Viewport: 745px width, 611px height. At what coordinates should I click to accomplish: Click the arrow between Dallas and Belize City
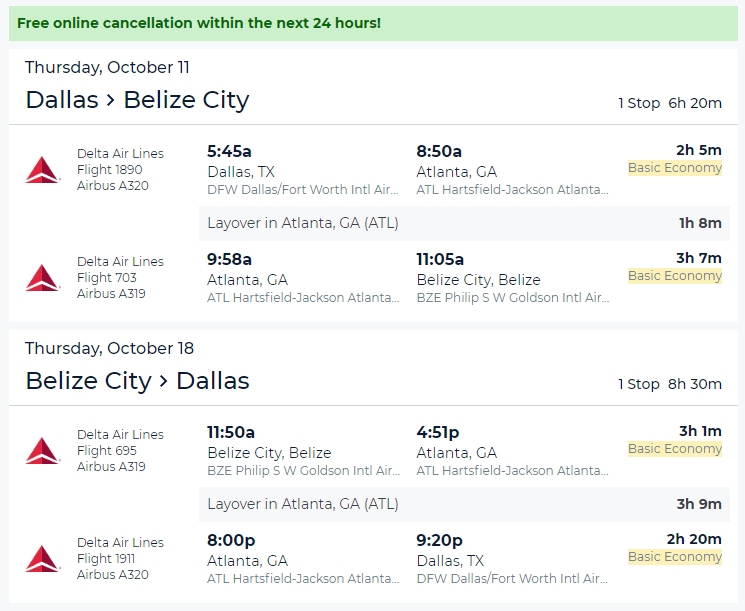pos(111,100)
